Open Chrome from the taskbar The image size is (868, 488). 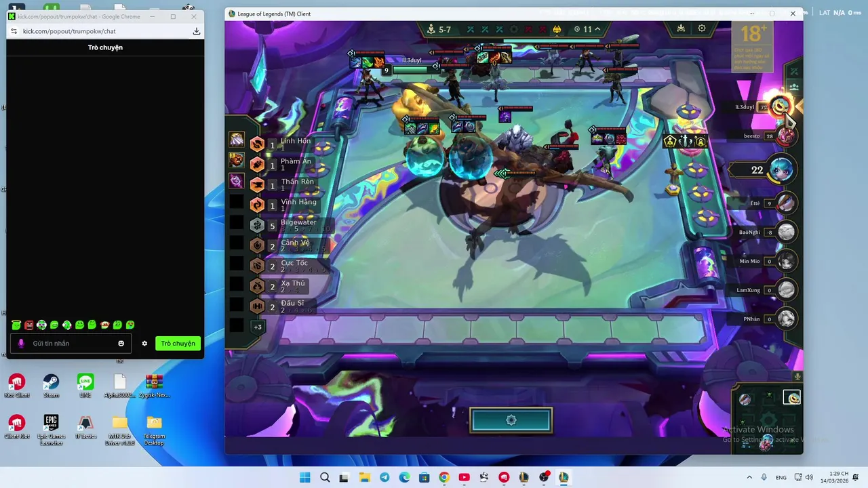pos(444,477)
